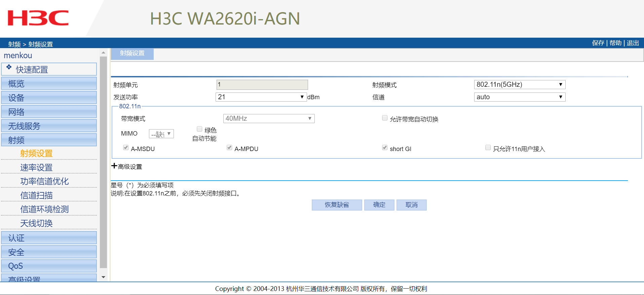Click the H3C logo
The image size is (644, 295).
[x=38, y=18]
